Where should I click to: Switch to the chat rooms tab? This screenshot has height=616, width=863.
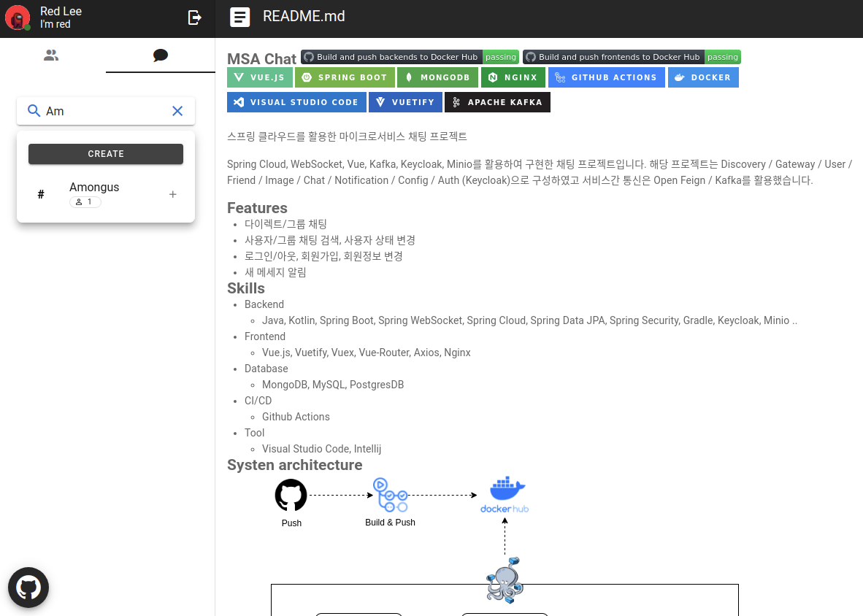point(160,55)
